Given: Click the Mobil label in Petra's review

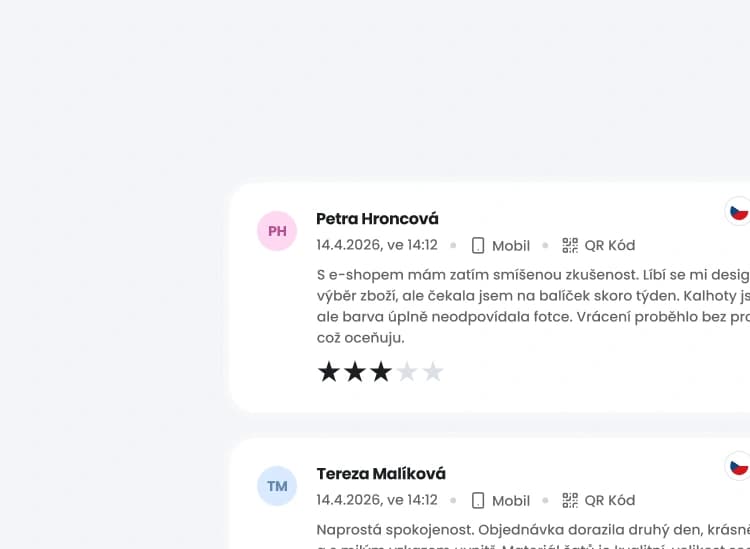Looking at the screenshot, I should [511, 246].
